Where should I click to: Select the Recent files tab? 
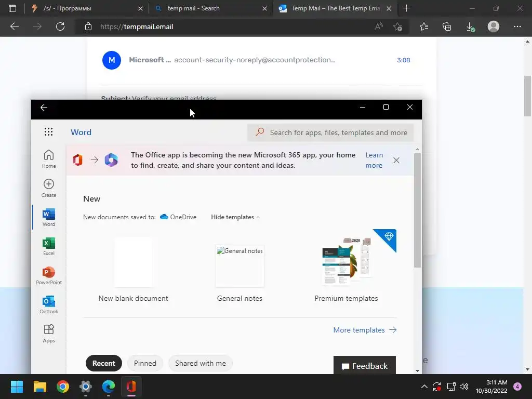click(x=104, y=363)
